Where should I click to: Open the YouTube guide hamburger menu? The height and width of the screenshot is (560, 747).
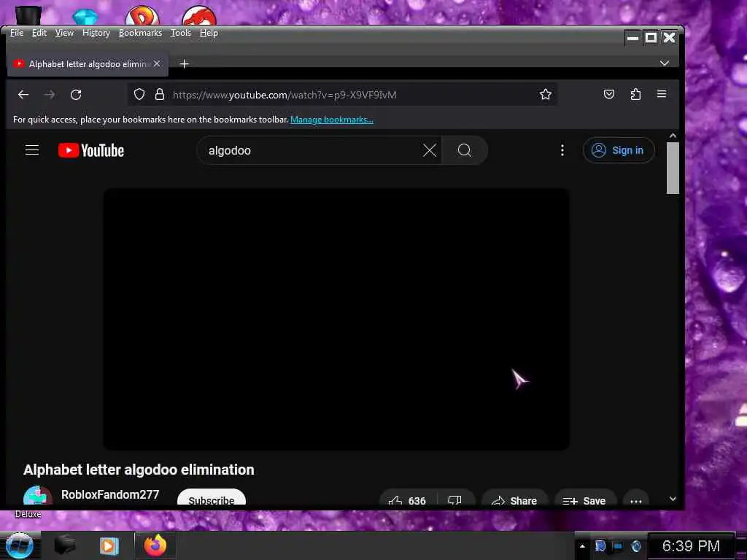32,150
